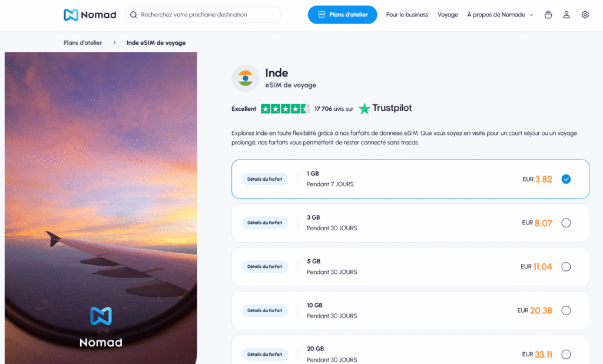Click the India flag icon
The image size is (603, 364).
[x=246, y=78]
